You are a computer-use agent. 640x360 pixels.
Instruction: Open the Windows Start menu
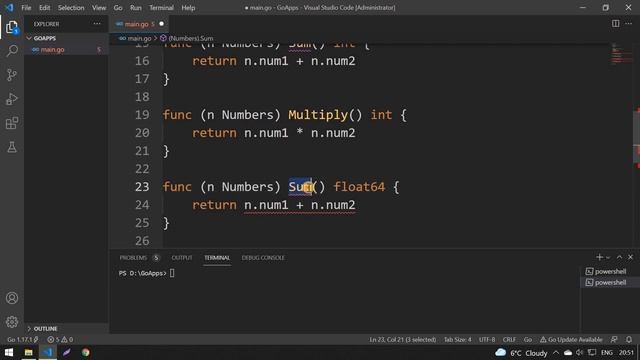click(9, 352)
